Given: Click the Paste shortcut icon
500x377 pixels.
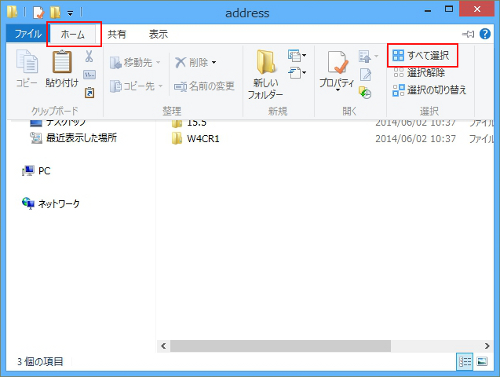Looking at the screenshot, I should (x=89, y=92).
